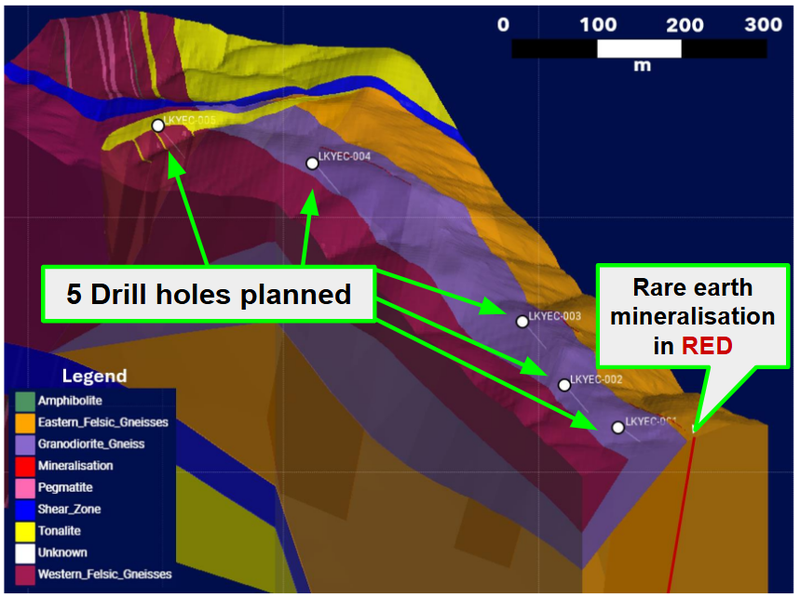Select the LKYEC-004 drill hole collar
800x596 pixels.
(310, 162)
